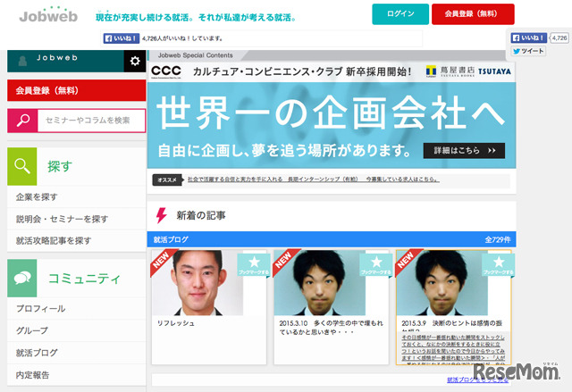Click header 会員登録（無料） red button

click(473, 14)
